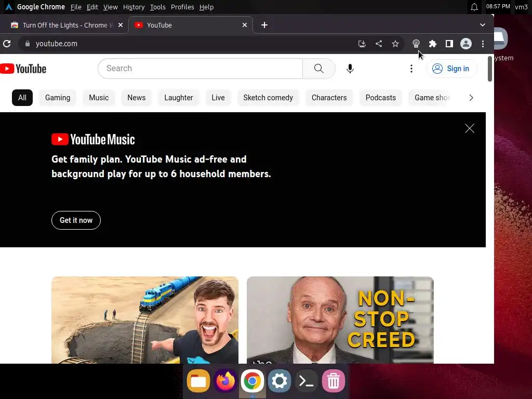Click the YouTube Music logo in banner
The image size is (532, 399).
(94, 139)
